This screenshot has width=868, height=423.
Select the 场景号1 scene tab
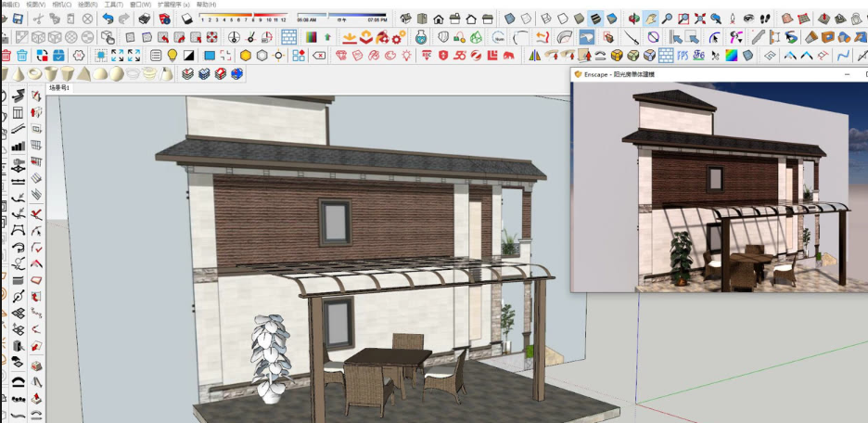pos(58,88)
